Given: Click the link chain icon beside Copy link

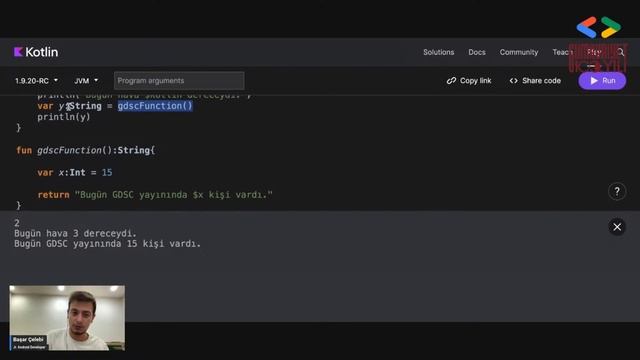Looking at the screenshot, I should click(451, 81).
